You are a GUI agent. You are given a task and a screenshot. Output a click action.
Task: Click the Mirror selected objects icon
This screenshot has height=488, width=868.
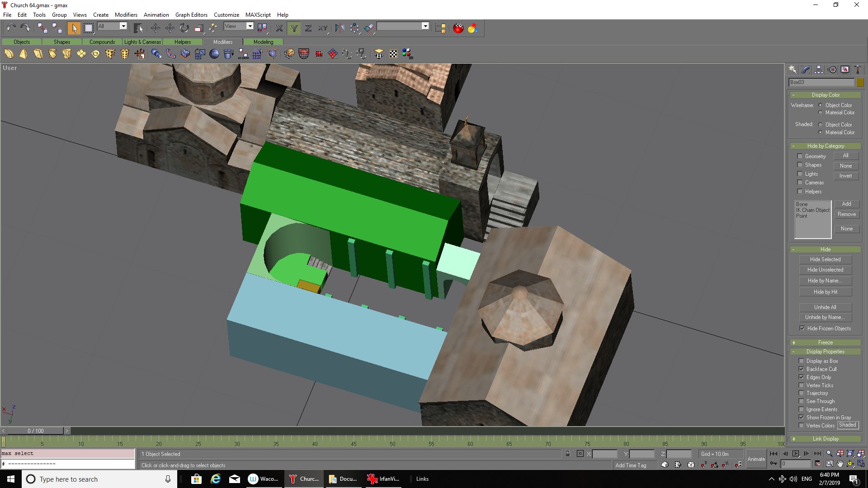point(340,28)
